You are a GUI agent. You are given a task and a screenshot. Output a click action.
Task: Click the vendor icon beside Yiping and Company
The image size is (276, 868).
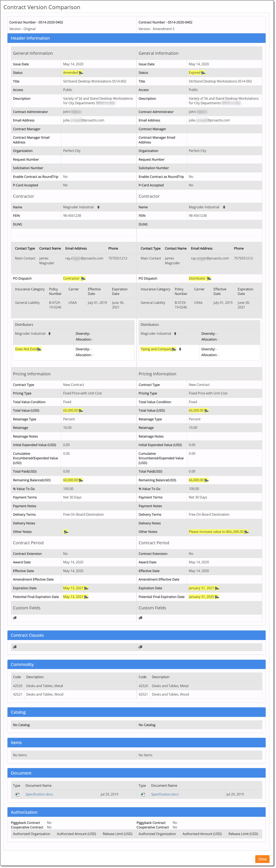click(180, 349)
